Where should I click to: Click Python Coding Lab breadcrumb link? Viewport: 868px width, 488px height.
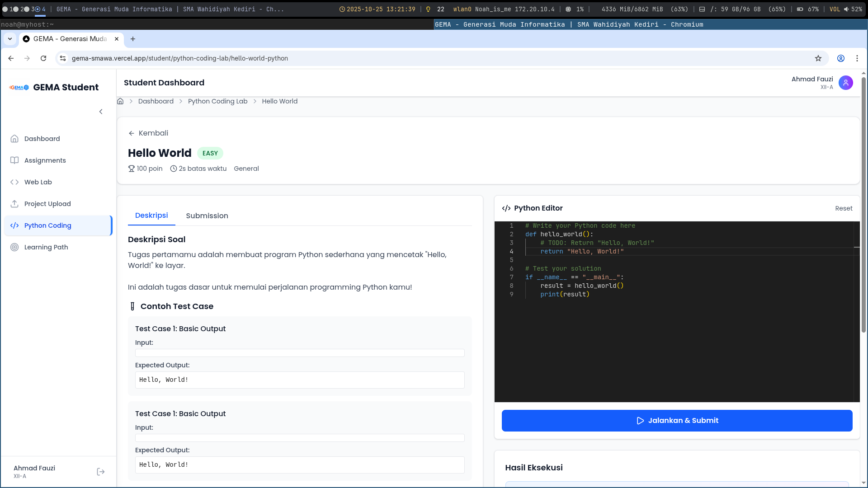(217, 101)
